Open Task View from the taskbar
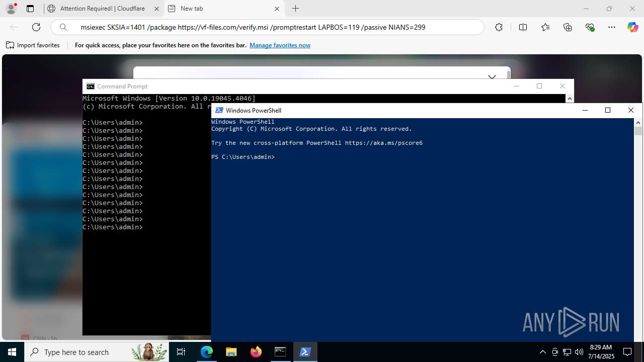 182,352
